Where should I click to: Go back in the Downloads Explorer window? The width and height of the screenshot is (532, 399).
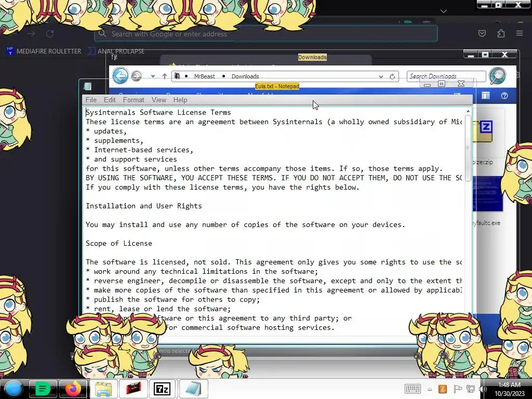pos(121,76)
